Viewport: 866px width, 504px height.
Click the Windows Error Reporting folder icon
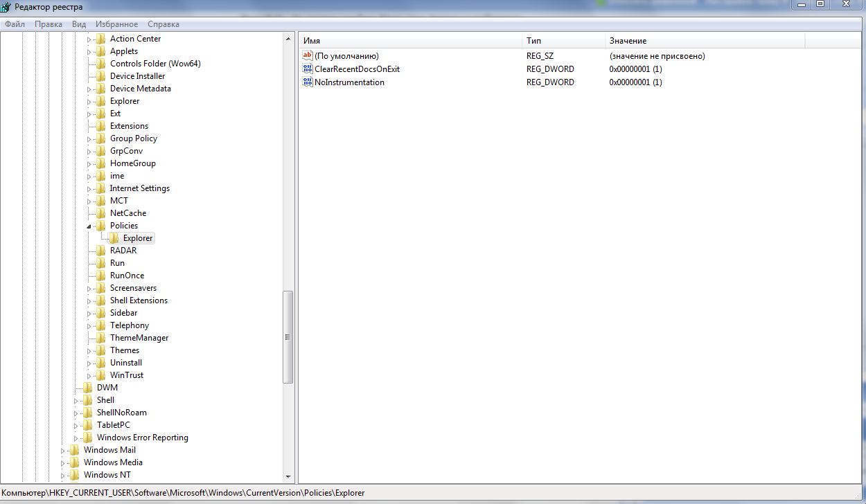(x=88, y=438)
